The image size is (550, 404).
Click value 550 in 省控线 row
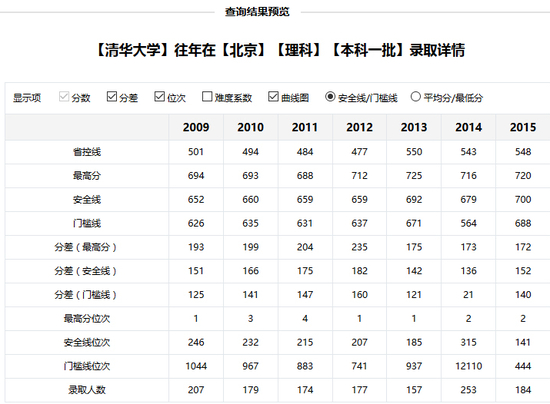pos(414,152)
